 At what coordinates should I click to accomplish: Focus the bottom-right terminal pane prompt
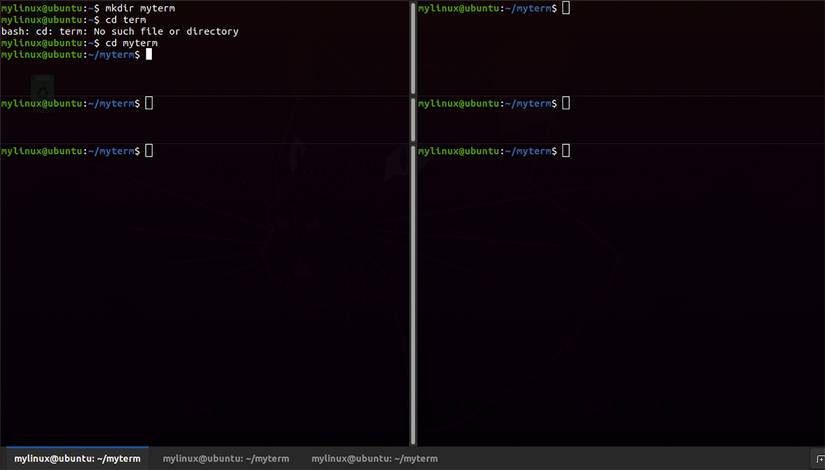[494, 151]
